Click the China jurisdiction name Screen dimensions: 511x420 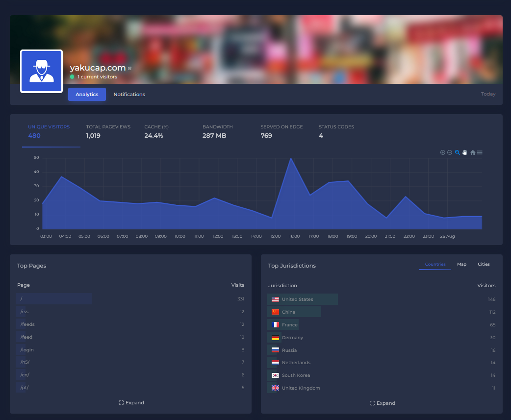(x=288, y=312)
